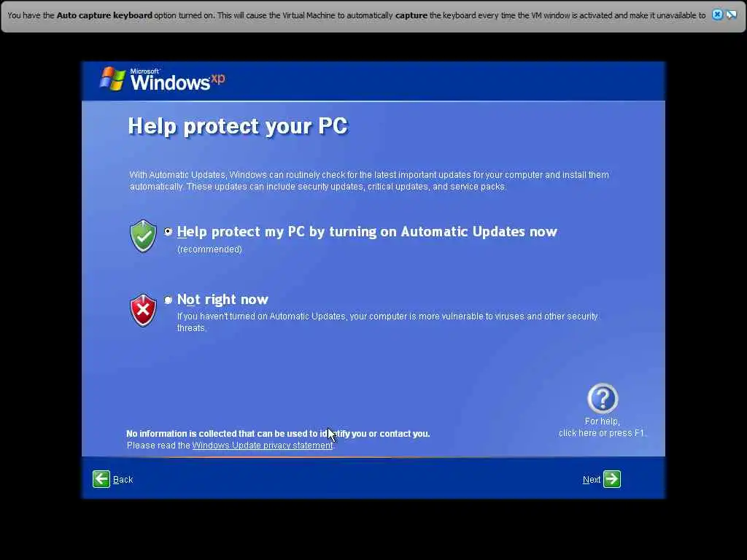The height and width of the screenshot is (560, 747).
Task: Click the Windows XP flag logo
Action: [x=112, y=79]
